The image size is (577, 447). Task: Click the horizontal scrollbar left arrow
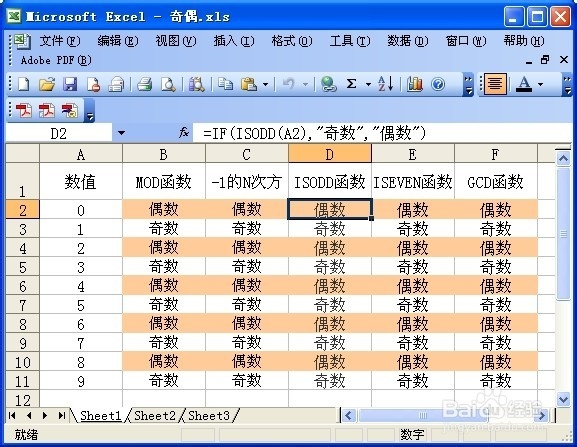pos(348,416)
